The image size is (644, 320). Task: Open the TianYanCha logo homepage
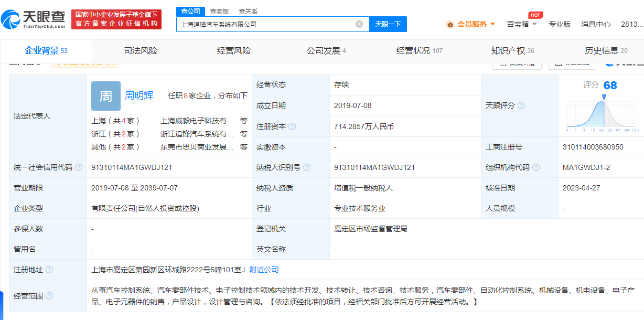click(x=33, y=19)
